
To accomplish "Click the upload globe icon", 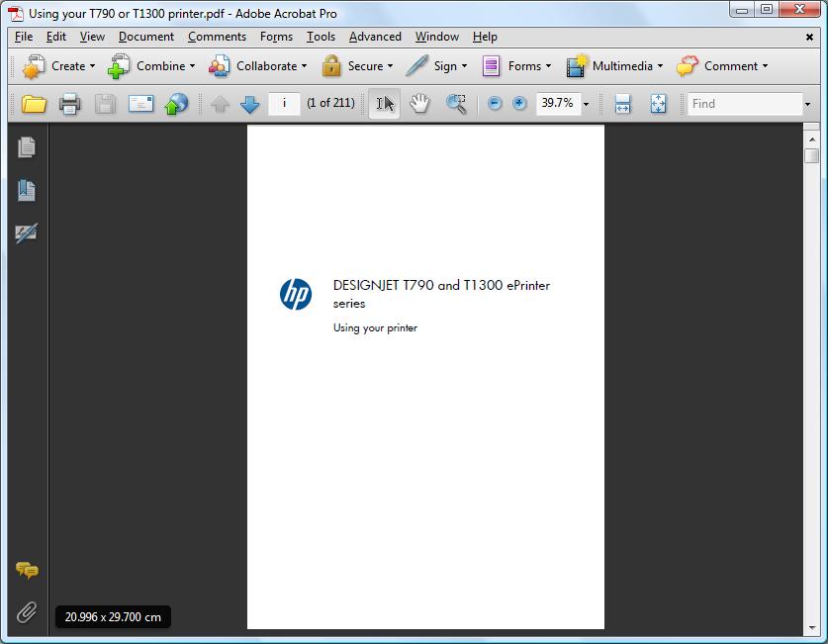I will point(176,104).
